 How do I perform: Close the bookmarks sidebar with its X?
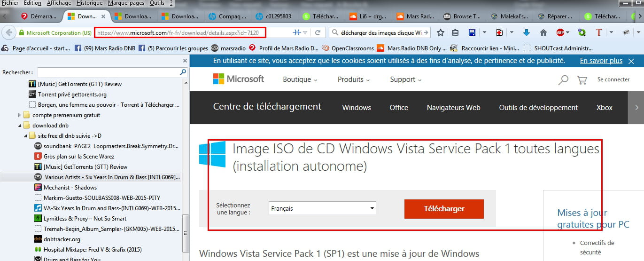click(185, 61)
